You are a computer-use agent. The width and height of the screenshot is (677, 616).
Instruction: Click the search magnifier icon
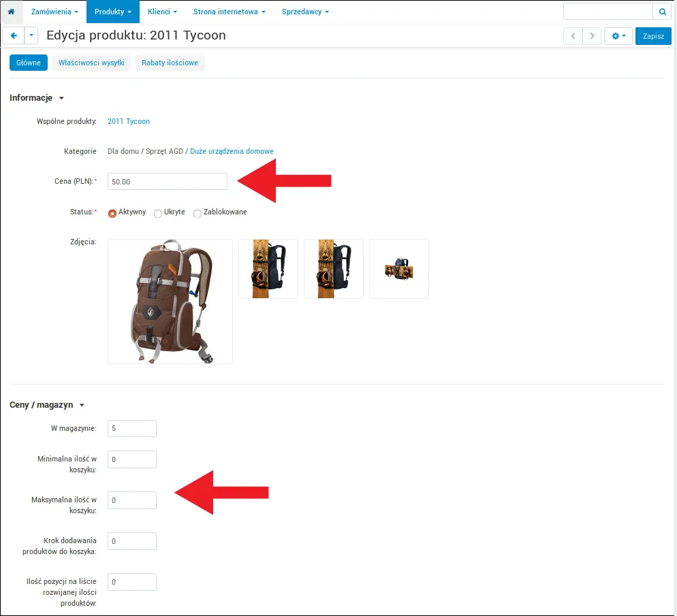point(662,12)
